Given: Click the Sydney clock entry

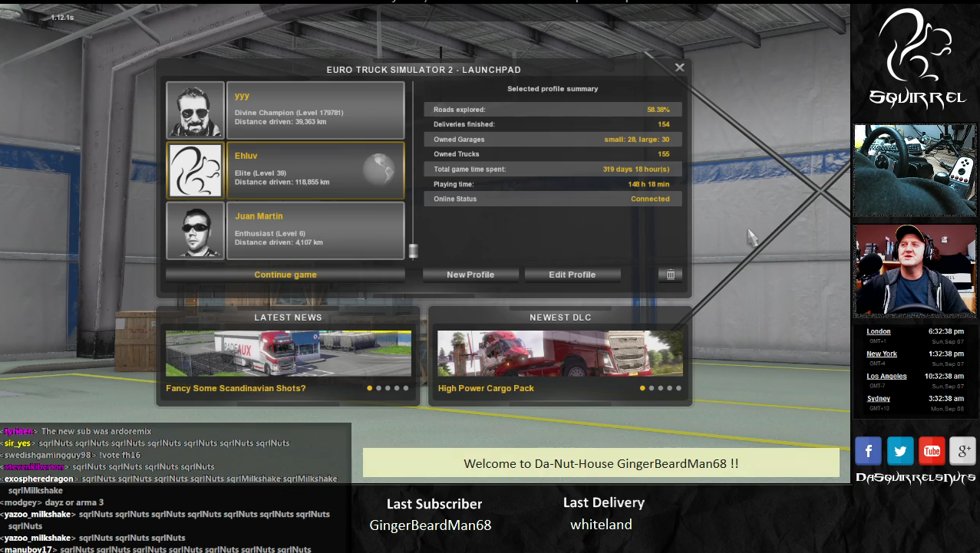Looking at the screenshot, I should (915, 403).
